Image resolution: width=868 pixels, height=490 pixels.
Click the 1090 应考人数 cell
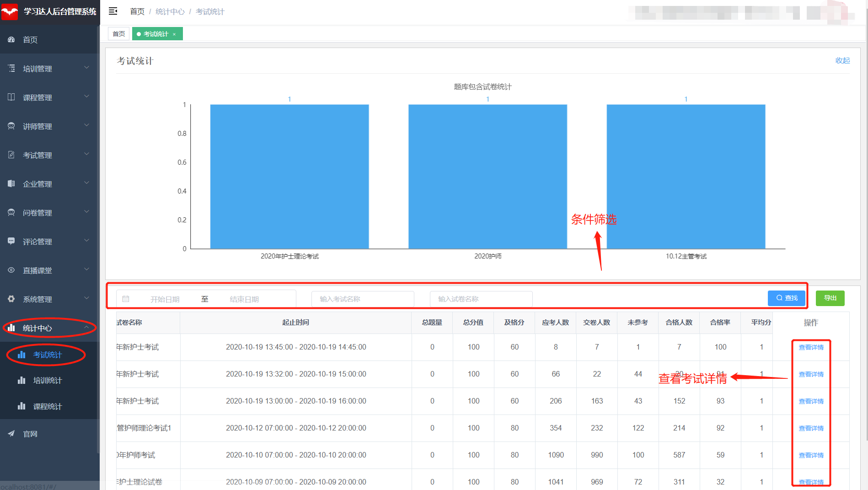tap(556, 455)
